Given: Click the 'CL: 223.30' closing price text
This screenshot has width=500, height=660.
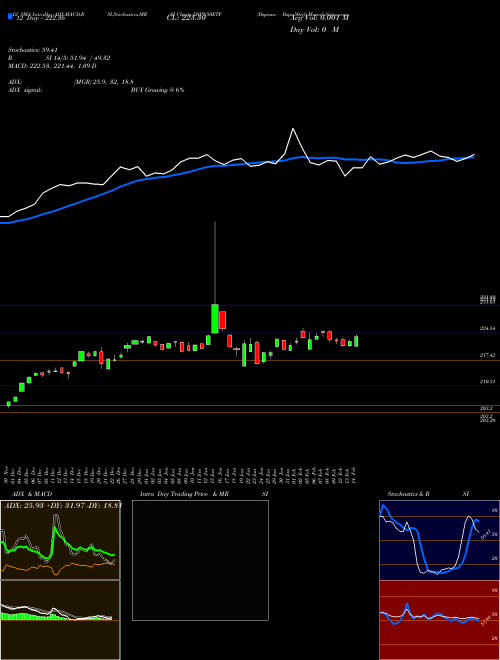Looking at the screenshot, I should tap(186, 19).
